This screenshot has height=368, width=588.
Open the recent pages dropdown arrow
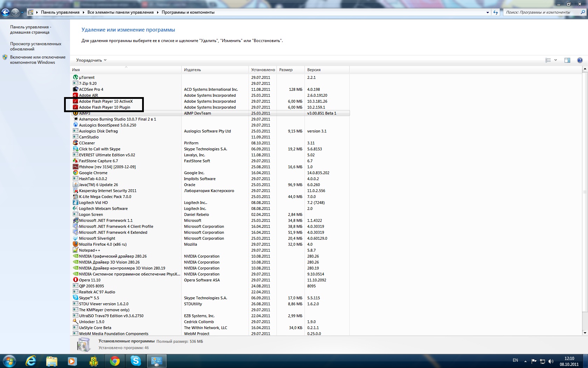click(22, 13)
